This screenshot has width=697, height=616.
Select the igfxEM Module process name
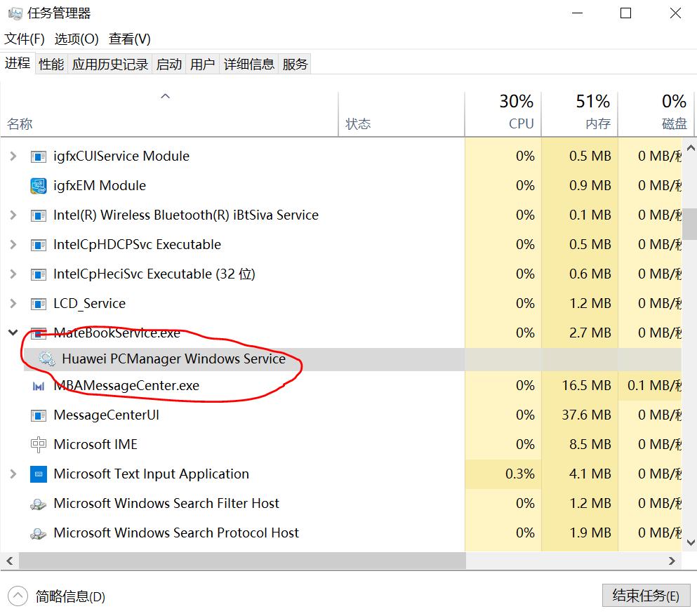pos(100,185)
